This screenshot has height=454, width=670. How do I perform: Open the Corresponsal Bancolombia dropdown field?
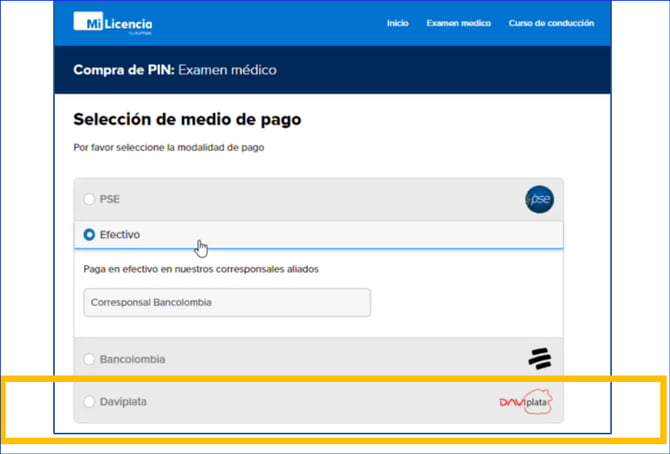tap(227, 302)
